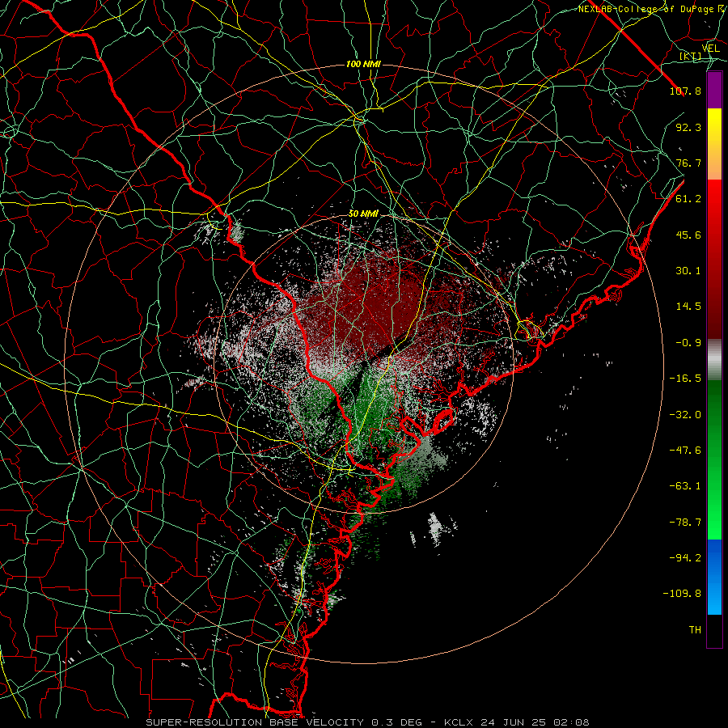Click the 14.5 legend value
Image resolution: width=728 pixels, height=728 pixels.
688,307
